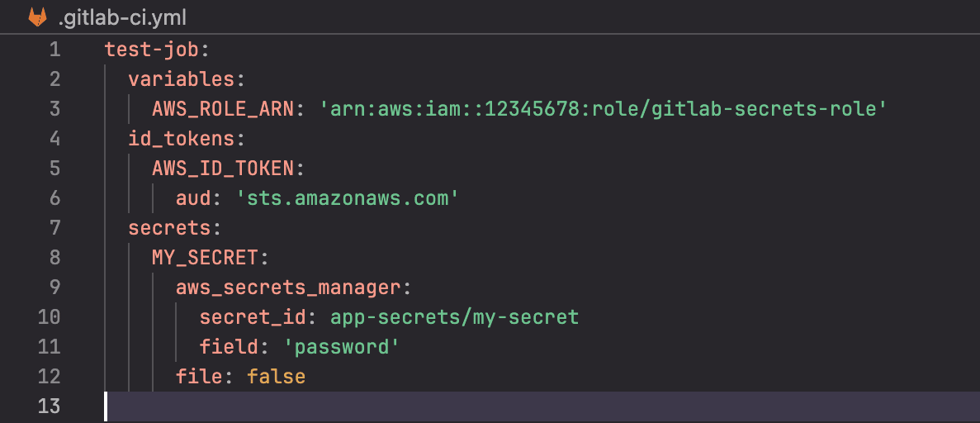This screenshot has height=423, width=980.
Task: Click the arn:aws:iam role string value
Action: click(604, 109)
